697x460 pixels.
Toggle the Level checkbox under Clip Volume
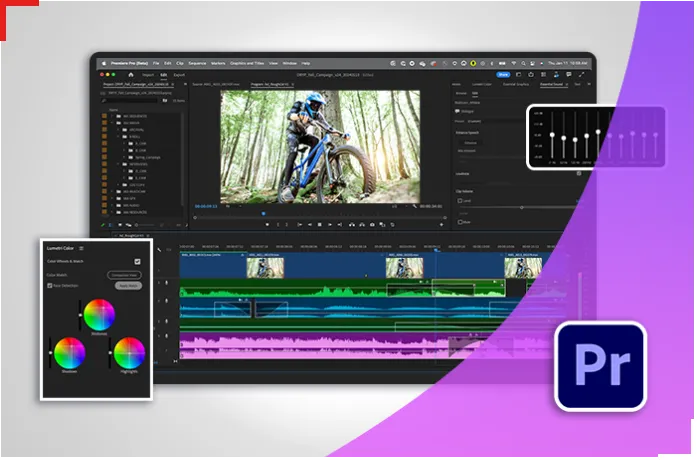(x=460, y=201)
